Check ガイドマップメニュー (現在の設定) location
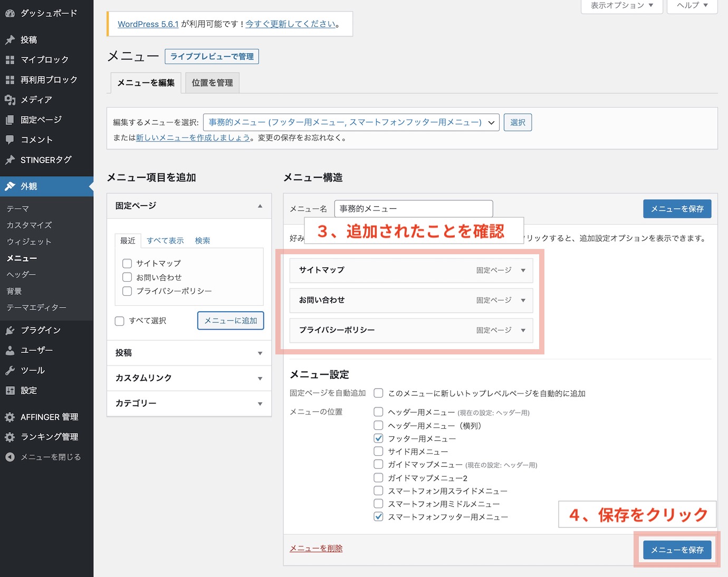728x577 pixels. [x=378, y=464]
